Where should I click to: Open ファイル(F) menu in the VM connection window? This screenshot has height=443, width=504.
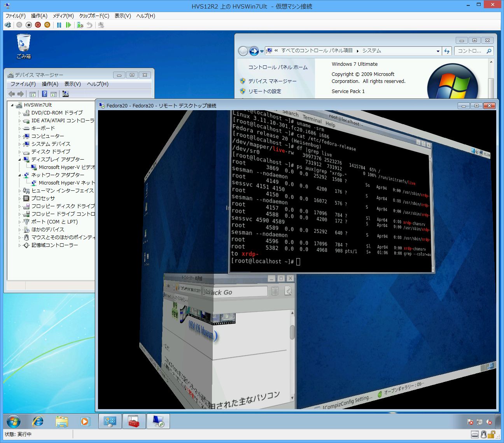coord(16,16)
